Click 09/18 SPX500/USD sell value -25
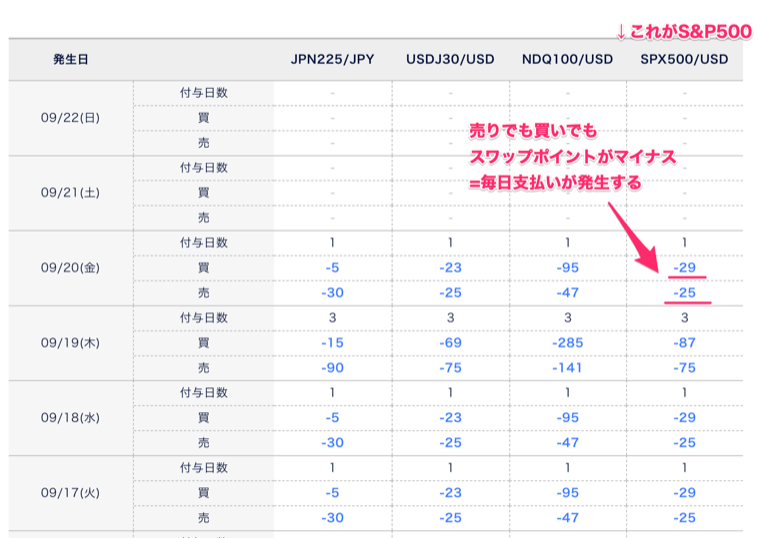Screen dimensions: 760x538 684,443
